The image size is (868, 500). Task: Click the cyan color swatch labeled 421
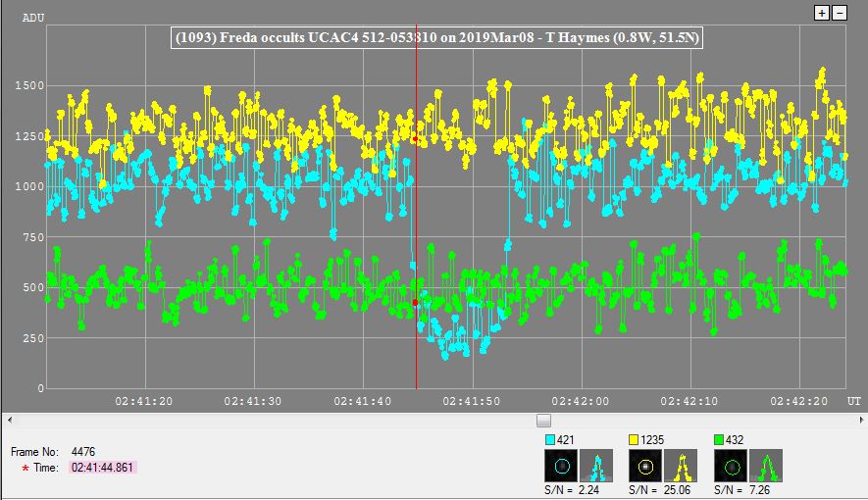click(x=550, y=441)
